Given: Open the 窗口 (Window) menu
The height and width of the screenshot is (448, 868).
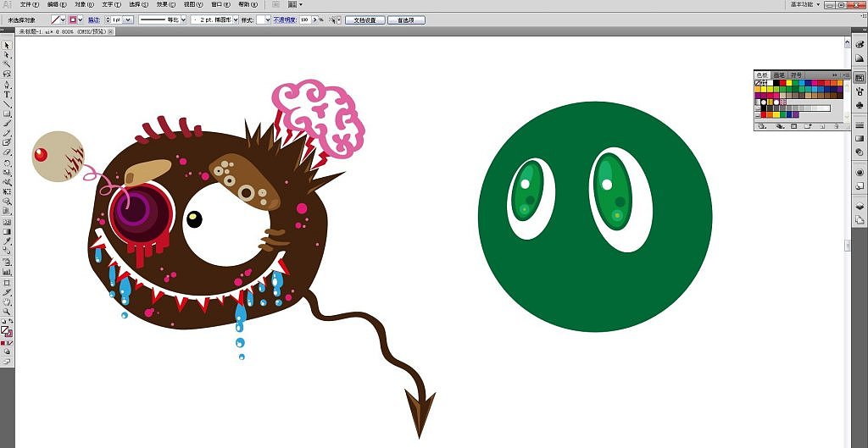Looking at the screenshot, I should click(220, 4).
